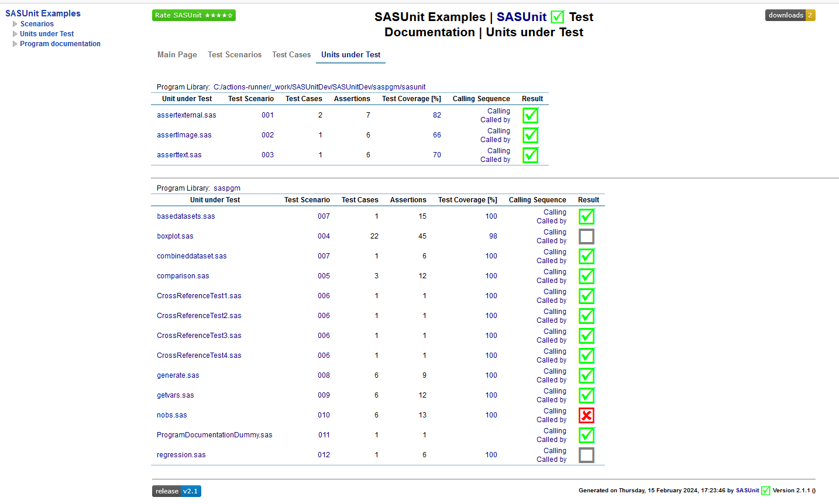839x504 pixels.
Task: Click Calling link for basedatasets.sas
Action: pos(555,212)
